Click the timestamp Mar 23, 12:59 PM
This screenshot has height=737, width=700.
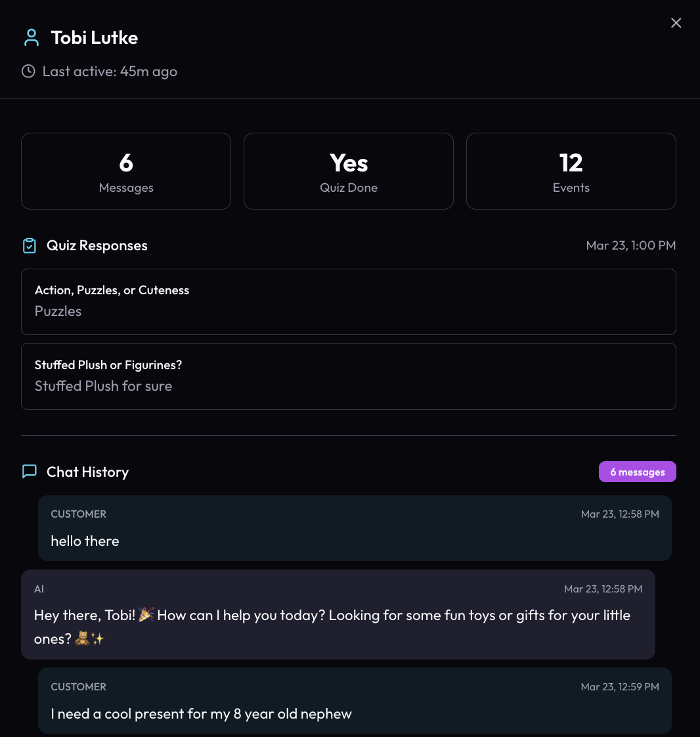click(620, 686)
